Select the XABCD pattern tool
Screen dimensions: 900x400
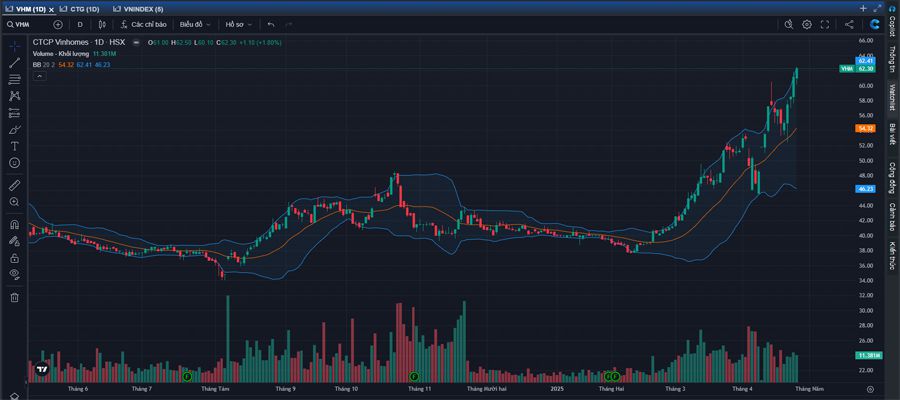[15, 96]
